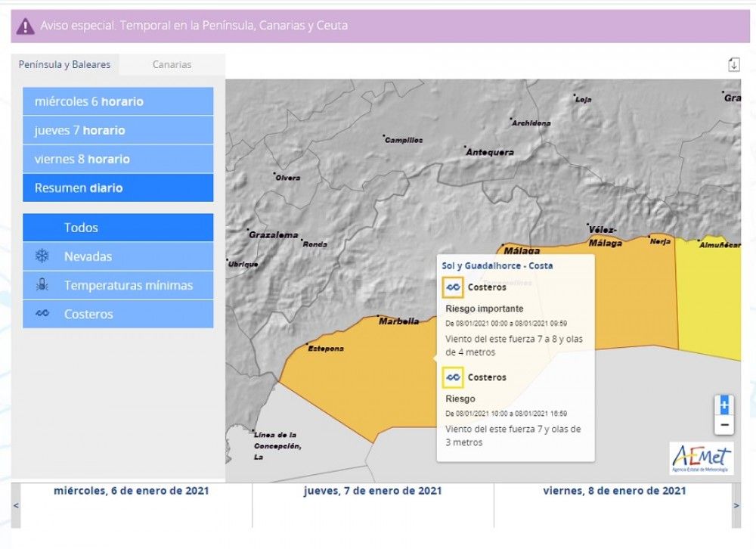756x549 pixels.
Task: Filter by Temperaturas mínimas
Action: pyautogui.click(x=118, y=286)
